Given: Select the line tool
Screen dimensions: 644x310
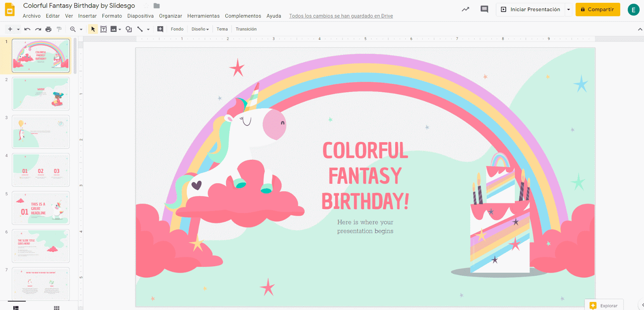Looking at the screenshot, I should tap(140, 29).
